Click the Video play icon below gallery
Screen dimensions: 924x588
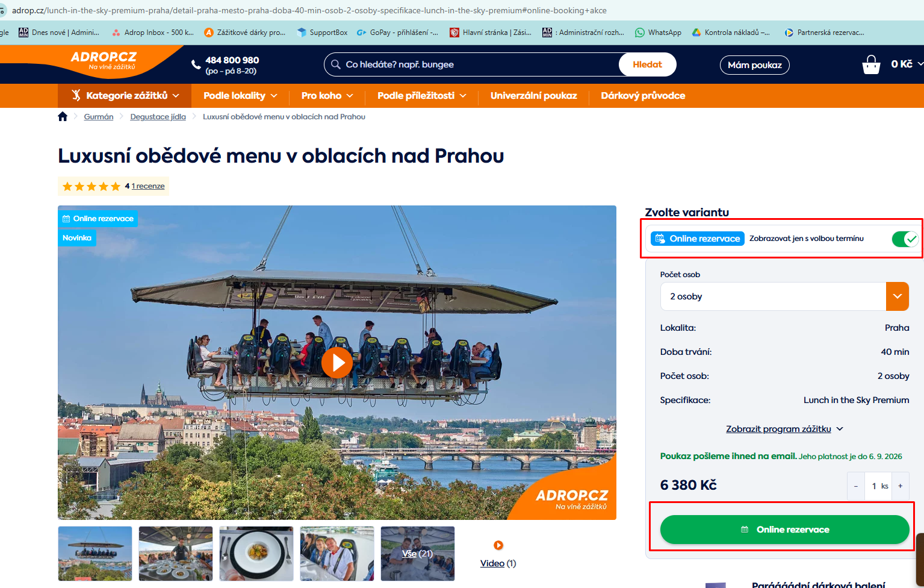tap(498, 545)
